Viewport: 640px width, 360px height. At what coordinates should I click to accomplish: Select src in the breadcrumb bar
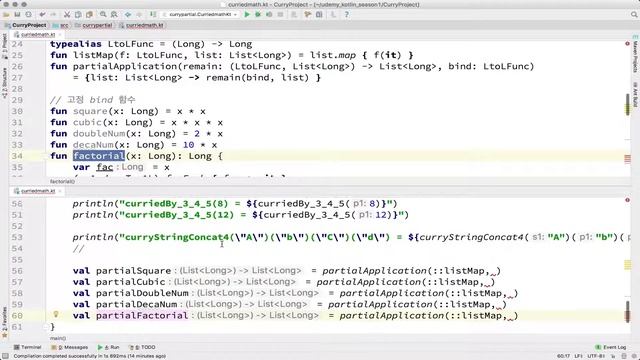(61, 25)
